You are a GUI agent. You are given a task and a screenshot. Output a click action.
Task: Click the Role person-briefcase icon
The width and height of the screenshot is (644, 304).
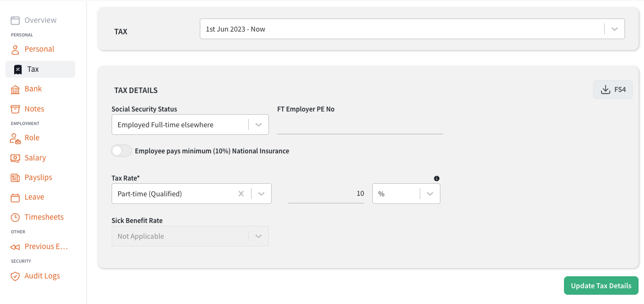click(x=15, y=138)
